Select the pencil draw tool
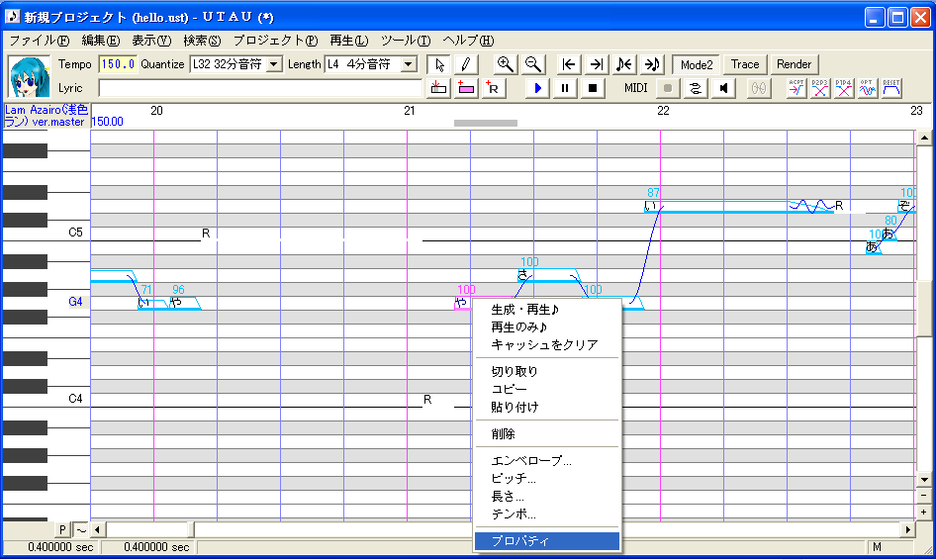Image resolution: width=936 pixels, height=560 pixels. coord(466,64)
